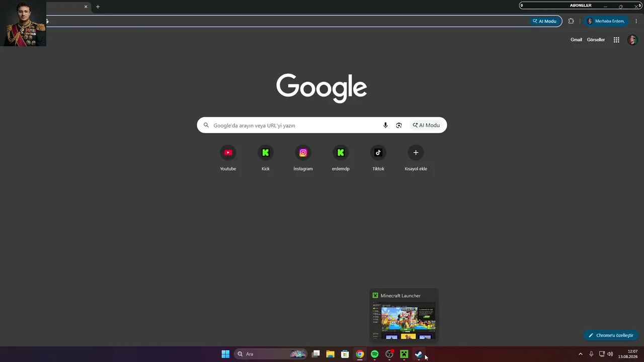Open the Gmail link

tap(576, 40)
